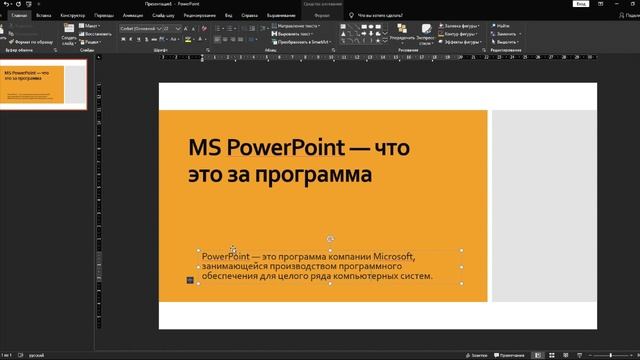Switch to Slide Sorter view in status bar
Screen dimensions: 640x360
coord(552,356)
